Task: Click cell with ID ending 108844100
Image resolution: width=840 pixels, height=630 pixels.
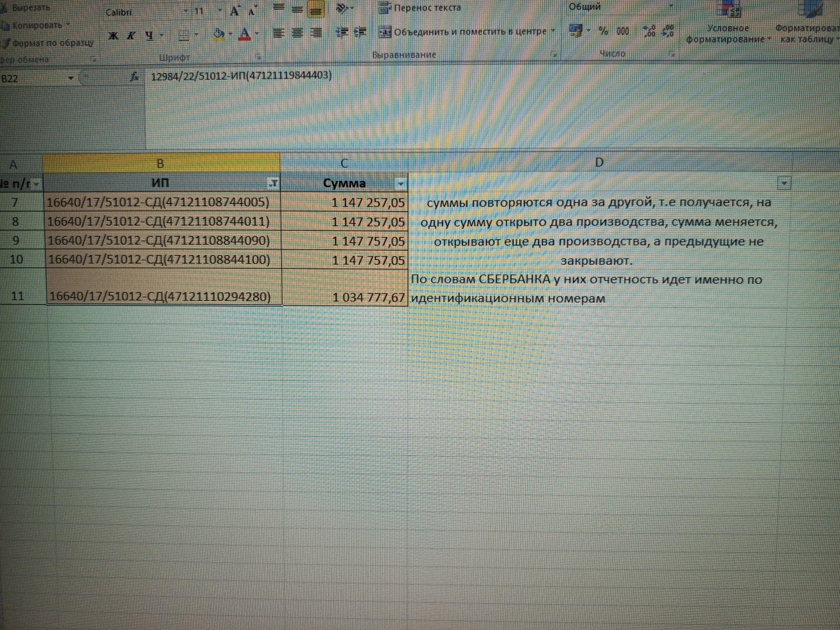Action: (163, 260)
